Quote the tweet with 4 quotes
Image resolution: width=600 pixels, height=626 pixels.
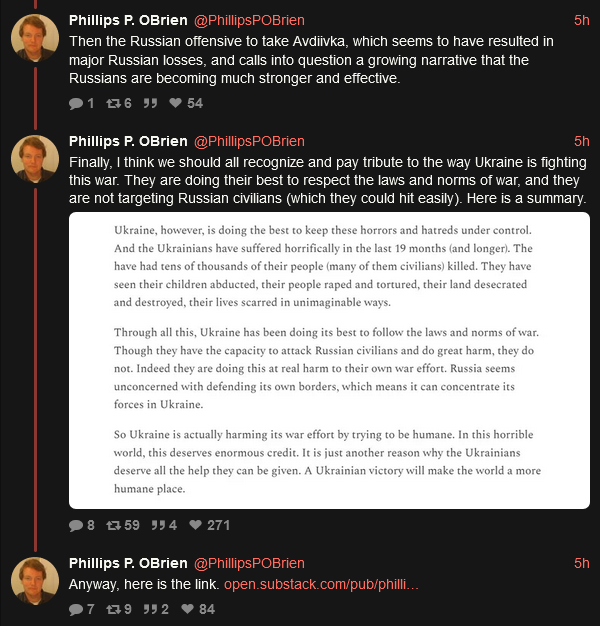pos(157,525)
